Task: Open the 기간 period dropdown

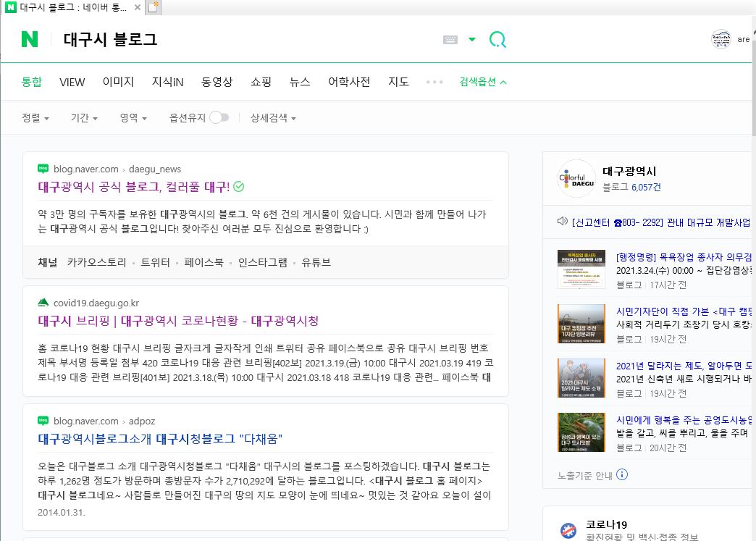Action: click(85, 117)
